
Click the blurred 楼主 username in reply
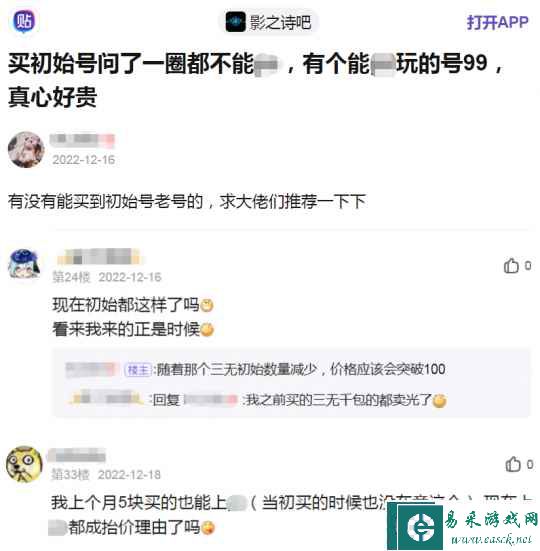[92, 369]
